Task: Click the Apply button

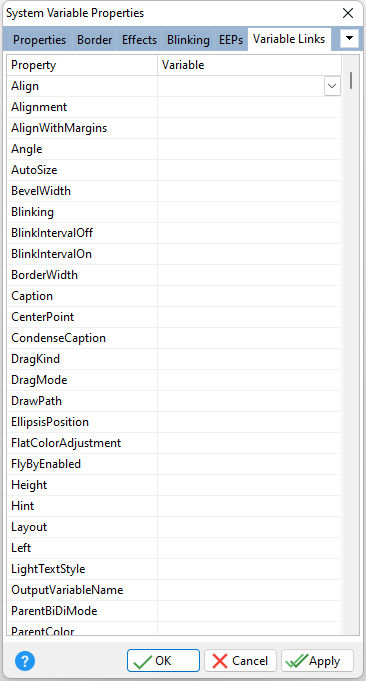Action: [x=317, y=661]
